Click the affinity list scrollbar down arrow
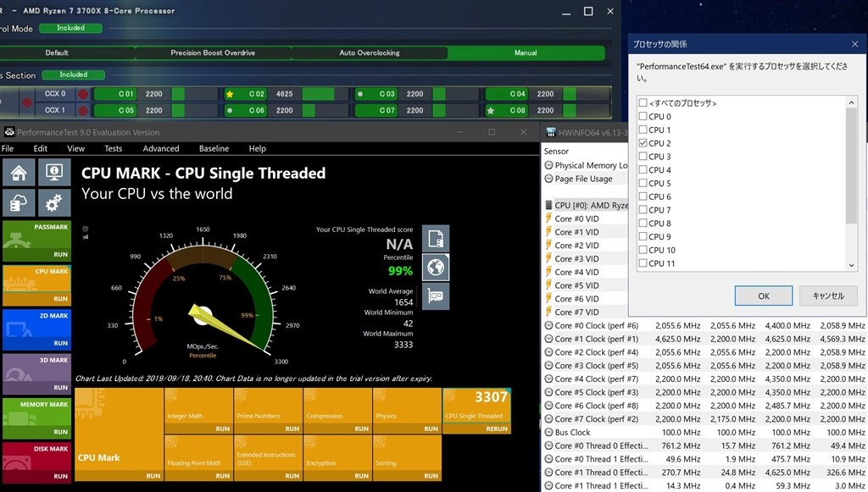The height and width of the screenshot is (492, 868). (851, 265)
